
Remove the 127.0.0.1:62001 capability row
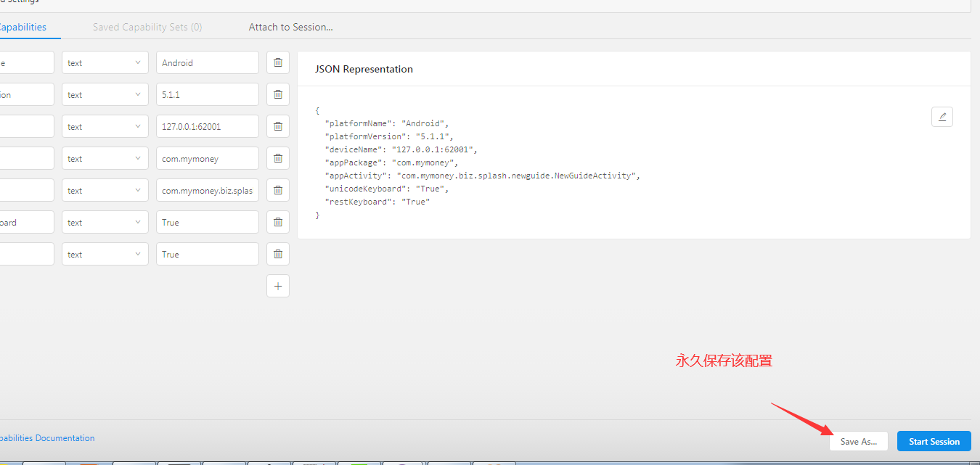278,126
